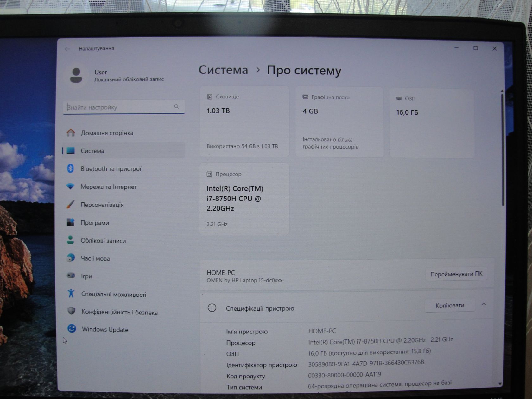Click the User profile avatar icon
This screenshot has width=532, height=399.
76,76
